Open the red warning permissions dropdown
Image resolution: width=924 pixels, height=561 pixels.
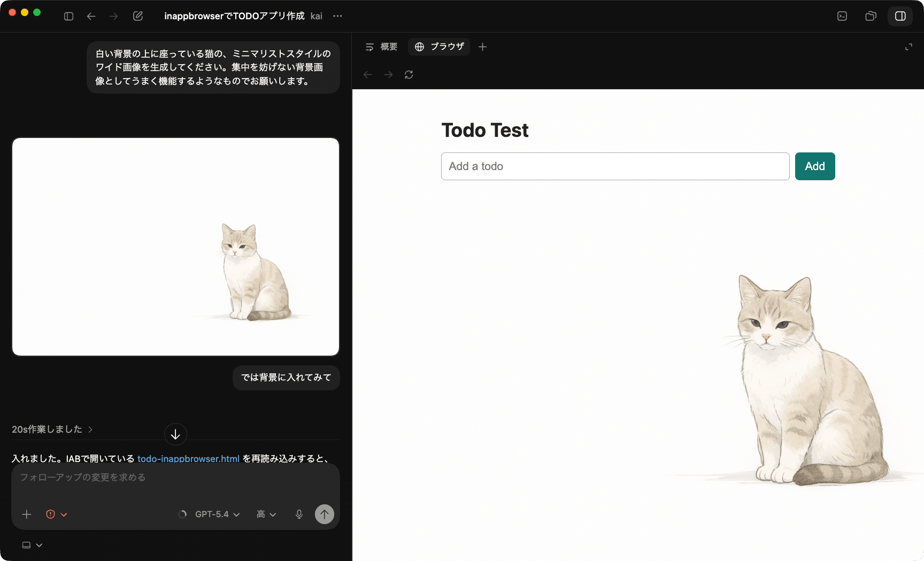[56, 514]
